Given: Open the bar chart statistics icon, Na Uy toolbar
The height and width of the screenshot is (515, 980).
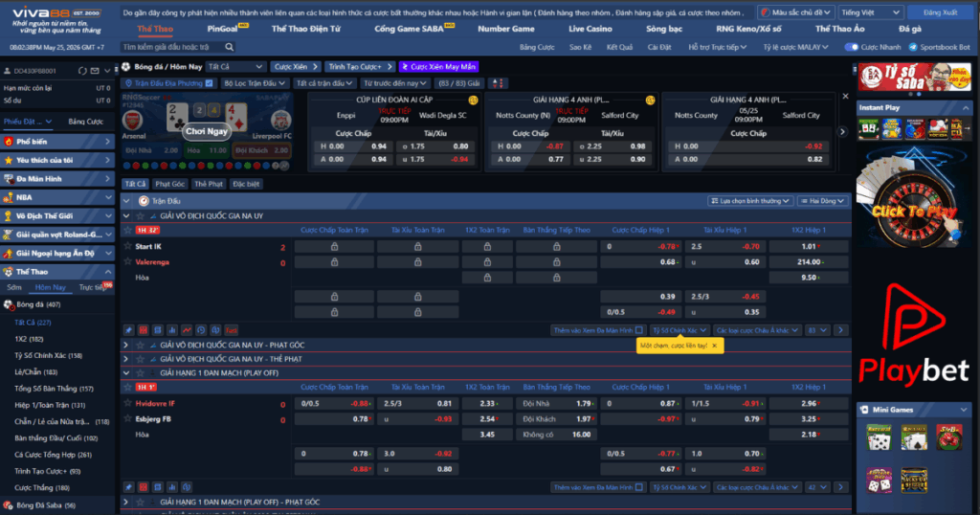Looking at the screenshot, I should tap(172, 330).
